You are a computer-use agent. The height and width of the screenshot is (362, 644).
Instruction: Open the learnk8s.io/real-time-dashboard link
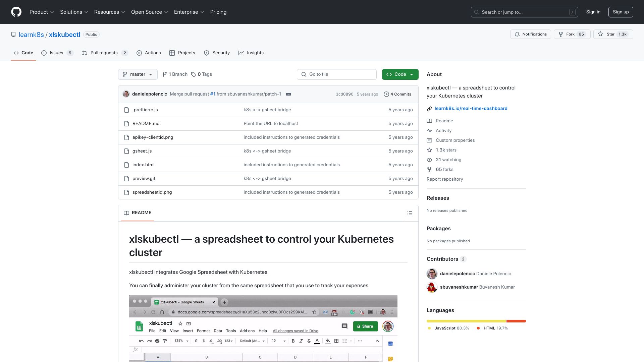coord(471,109)
